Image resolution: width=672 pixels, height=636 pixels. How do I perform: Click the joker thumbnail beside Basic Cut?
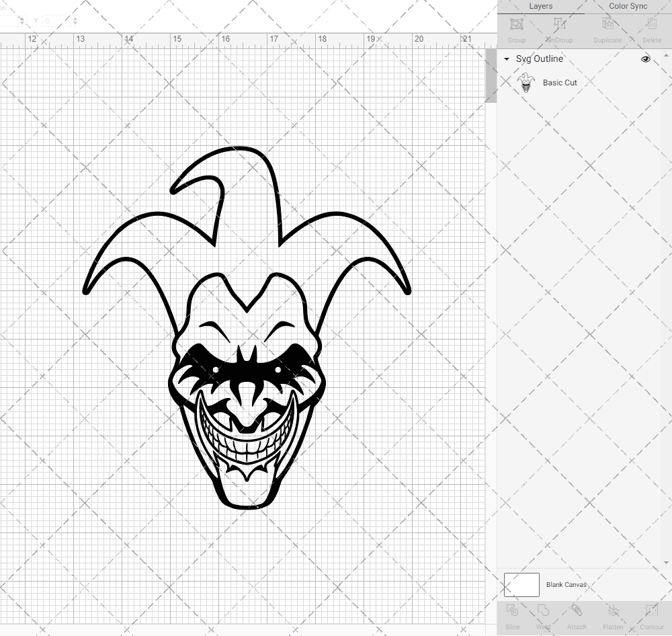(x=526, y=83)
